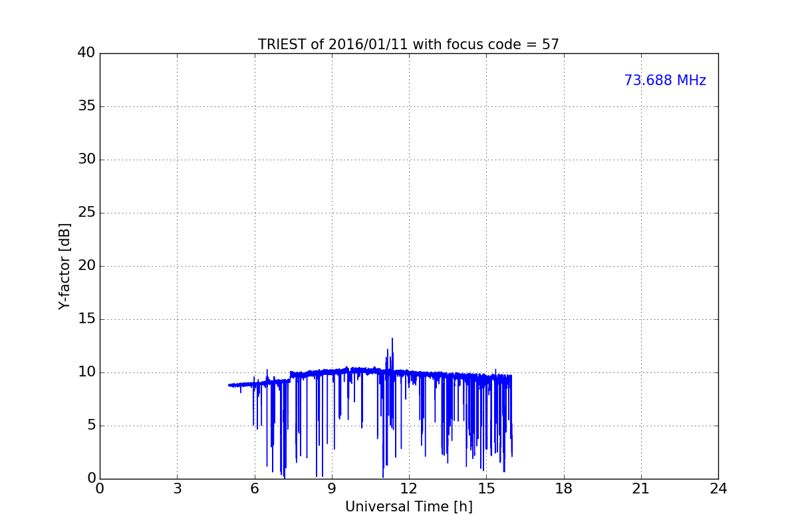Select the '73.688 MHz' frequency label
Image resolution: width=798 pixels, height=532 pixels.
(665, 80)
